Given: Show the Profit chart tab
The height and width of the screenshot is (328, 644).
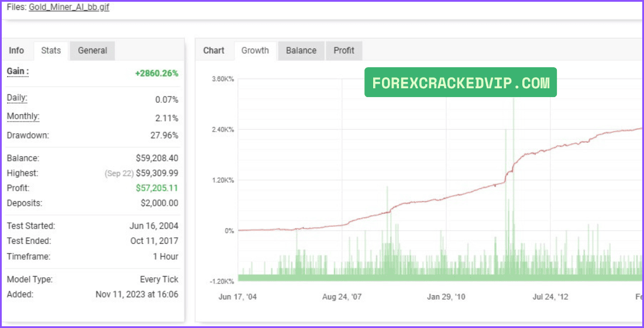Looking at the screenshot, I should coord(344,50).
